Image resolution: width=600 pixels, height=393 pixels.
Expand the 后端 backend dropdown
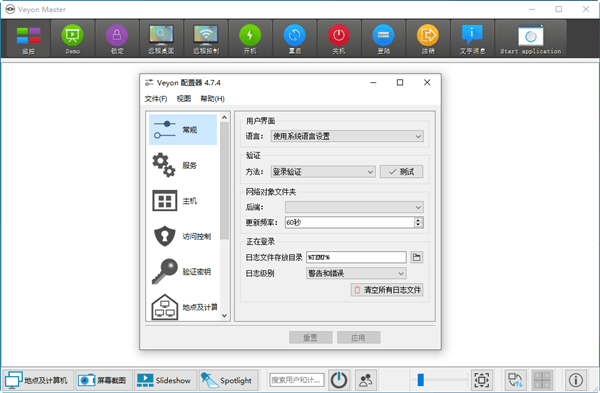pos(354,207)
